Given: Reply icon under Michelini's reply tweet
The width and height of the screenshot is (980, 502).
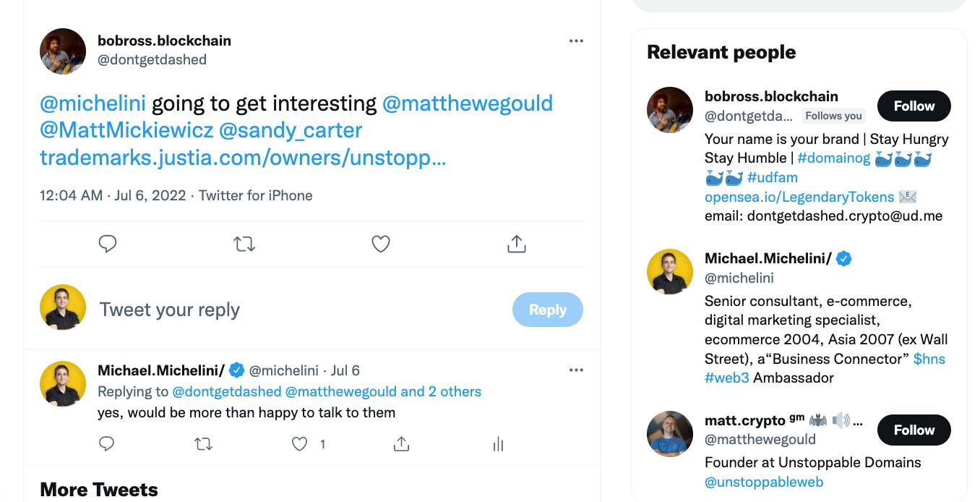Looking at the screenshot, I should pos(107,444).
